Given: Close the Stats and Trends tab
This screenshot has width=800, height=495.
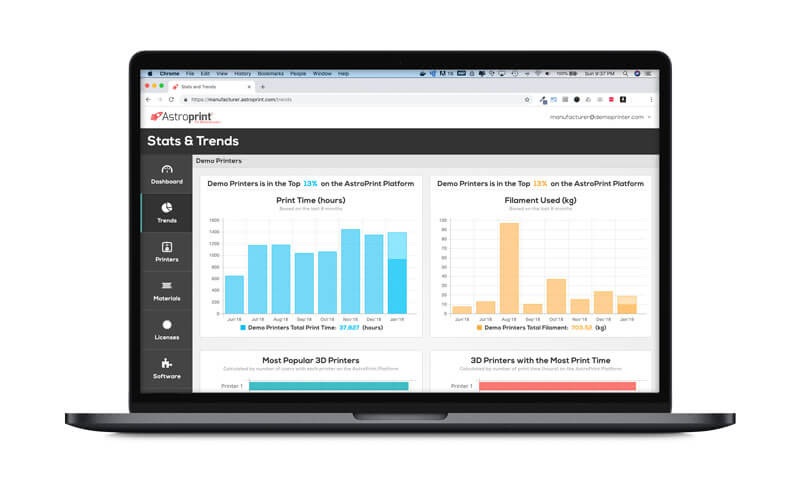Looking at the screenshot, I should [249, 87].
